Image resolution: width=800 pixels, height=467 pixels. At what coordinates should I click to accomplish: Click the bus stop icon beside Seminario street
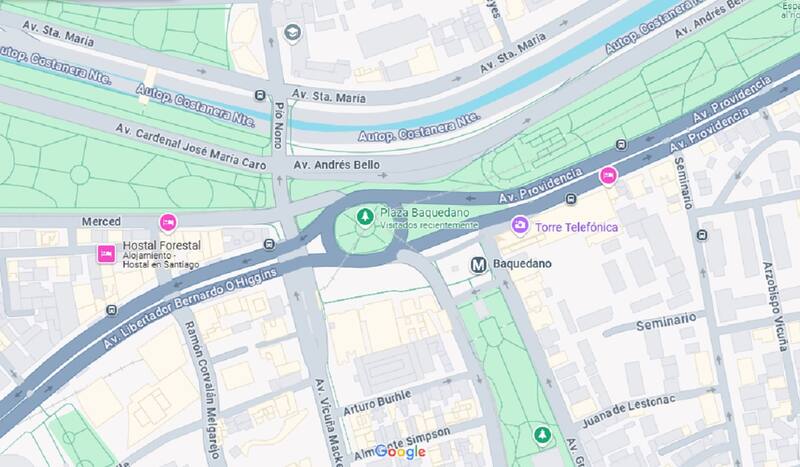pos(702,235)
